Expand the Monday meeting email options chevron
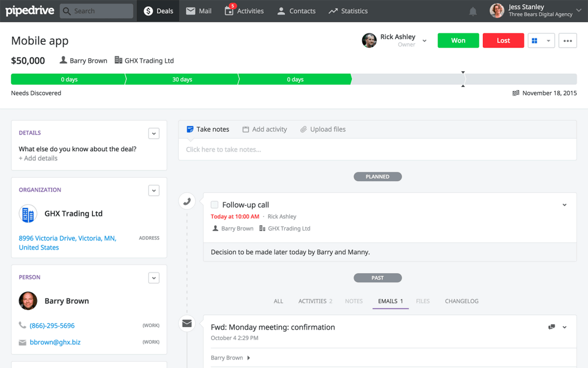 coord(564,326)
